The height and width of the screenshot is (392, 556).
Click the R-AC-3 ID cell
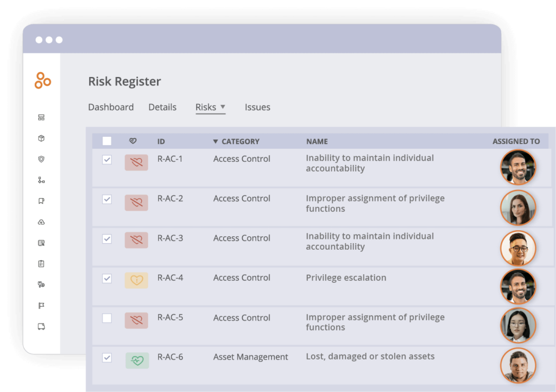click(x=170, y=238)
